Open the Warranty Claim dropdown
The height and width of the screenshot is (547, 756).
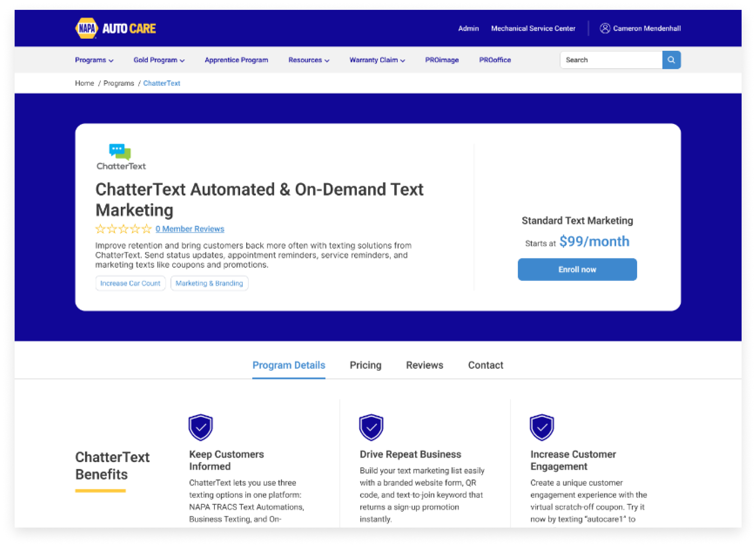pos(377,60)
